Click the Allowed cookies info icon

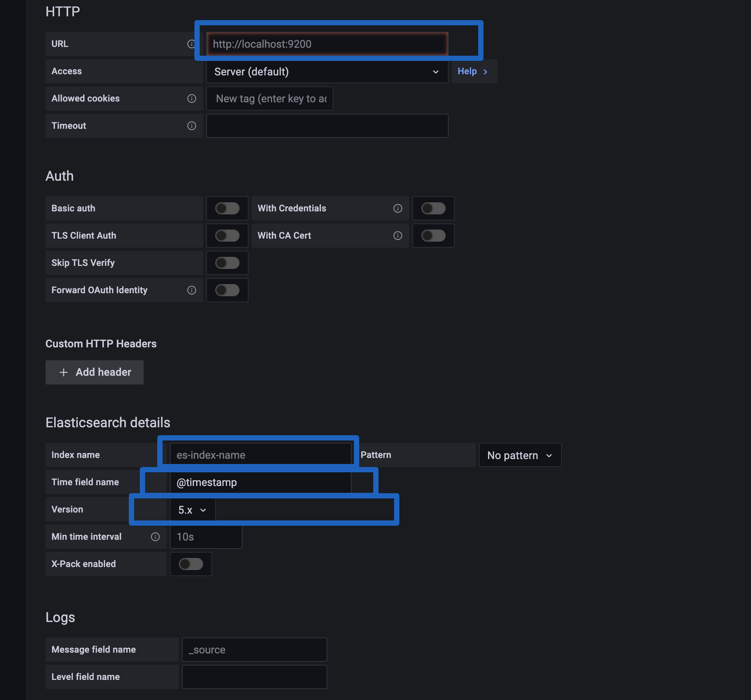click(x=192, y=98)
